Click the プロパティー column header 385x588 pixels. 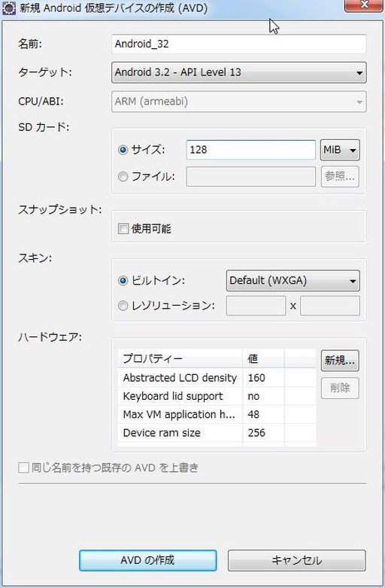pyautogui.click(x=180, y=359)
